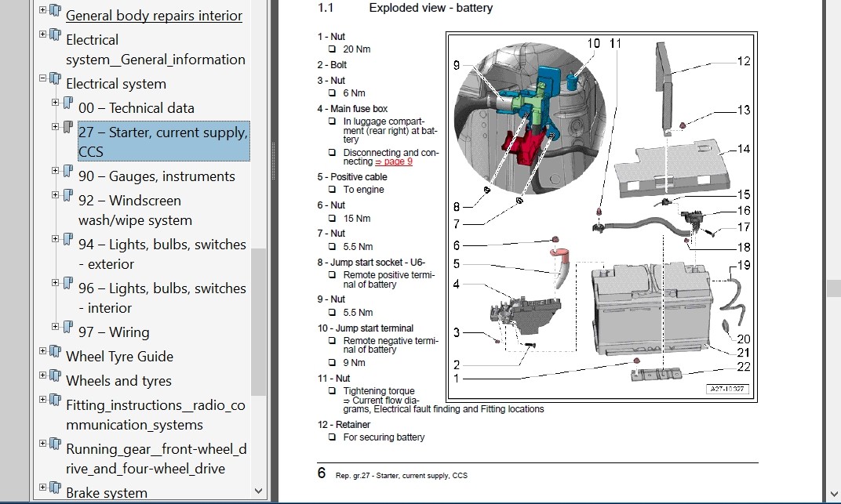Image resolution: width=841 pixels, height=504 pixels.
Task: Expand the Brake system bookmark
Action: (43, 488)
